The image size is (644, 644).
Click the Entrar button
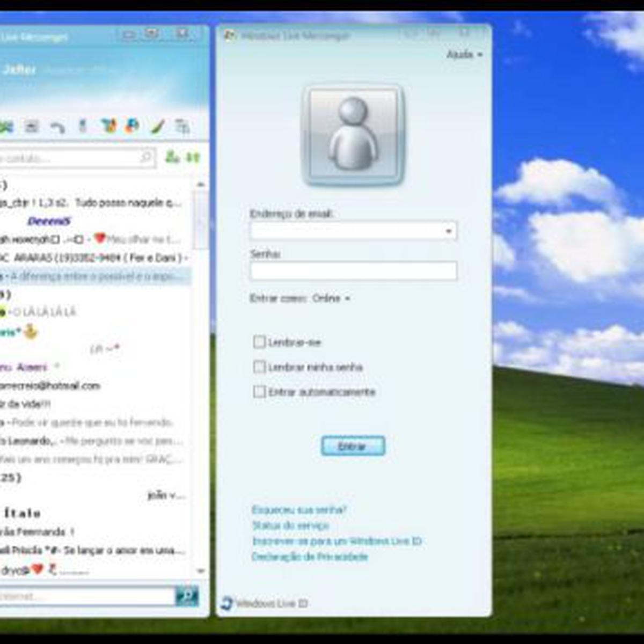pos(353,446)
